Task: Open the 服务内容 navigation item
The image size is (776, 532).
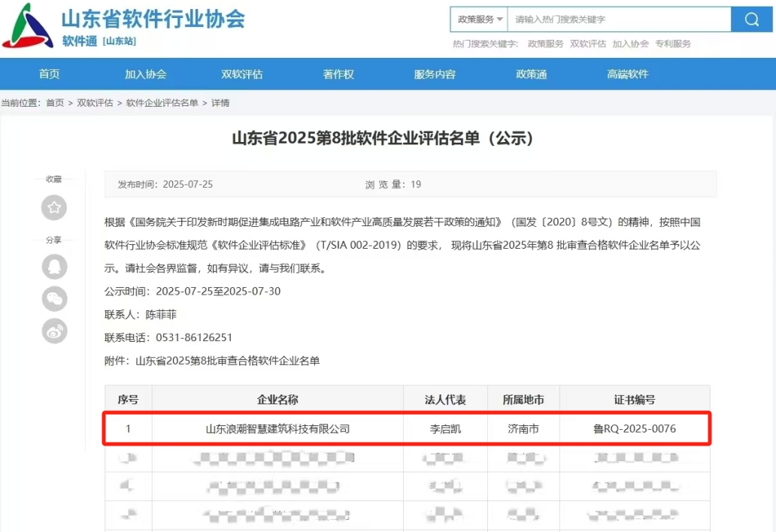Action: 435,74
